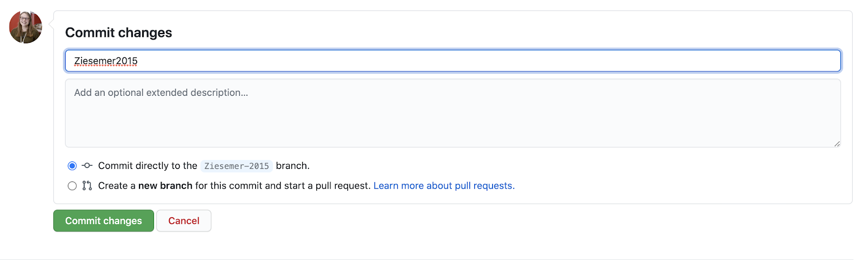
Task: Select Commit directly to branch radio button
Action: tap(72, 166)
